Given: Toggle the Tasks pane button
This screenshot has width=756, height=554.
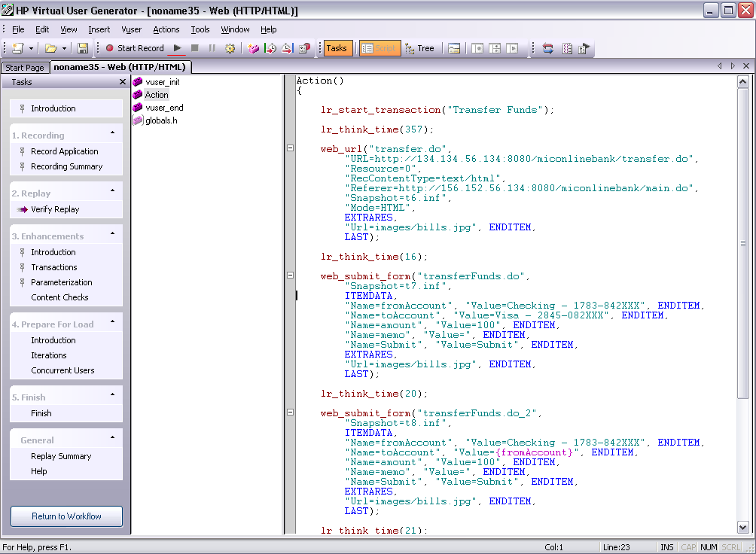Looking at the screenshot, I should point(337,47).
